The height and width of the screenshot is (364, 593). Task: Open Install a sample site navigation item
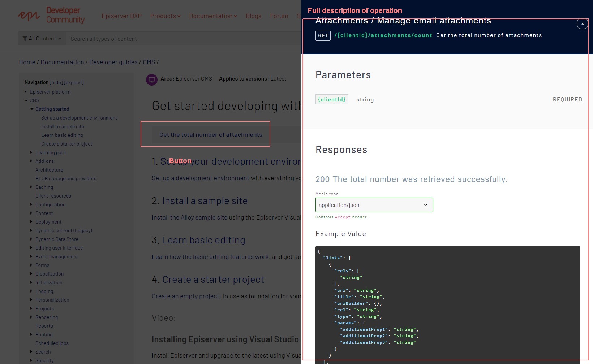tap(63, 126)
